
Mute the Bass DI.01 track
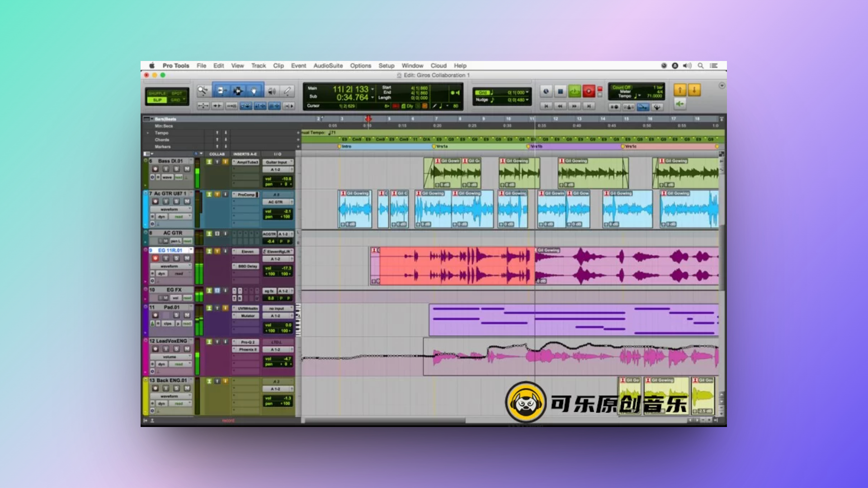pyautogui.click(x=187, y=169)
